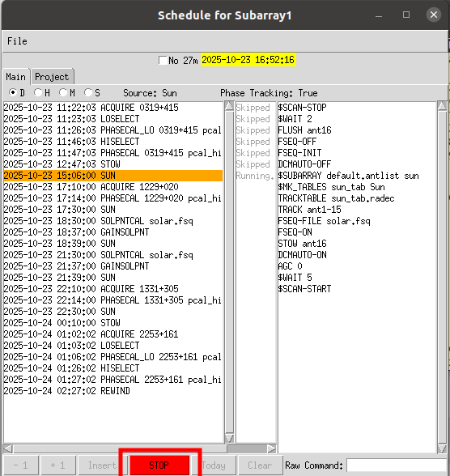Click the schedule list scroll-down arrow
This screenshot has height=476, width=450.
[229, 438]
